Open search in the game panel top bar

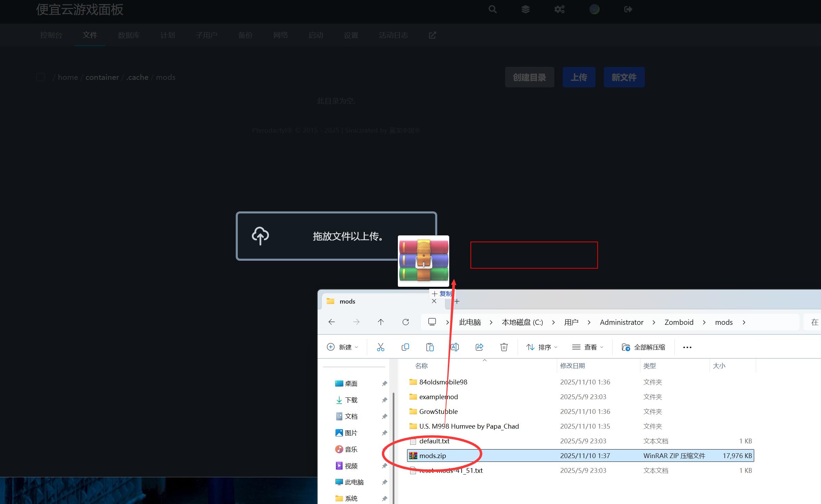coord(492,9)
